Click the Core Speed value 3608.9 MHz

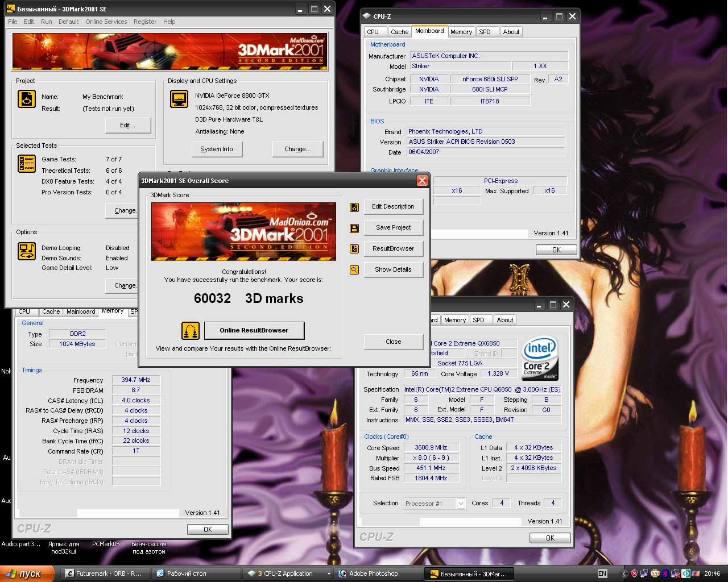431,448
